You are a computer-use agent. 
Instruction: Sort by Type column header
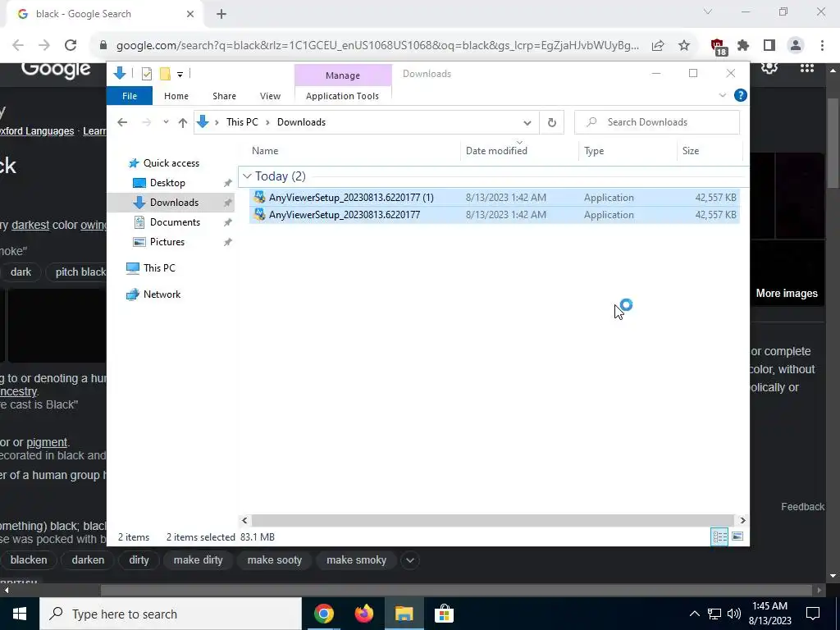(x=628, y=151)
